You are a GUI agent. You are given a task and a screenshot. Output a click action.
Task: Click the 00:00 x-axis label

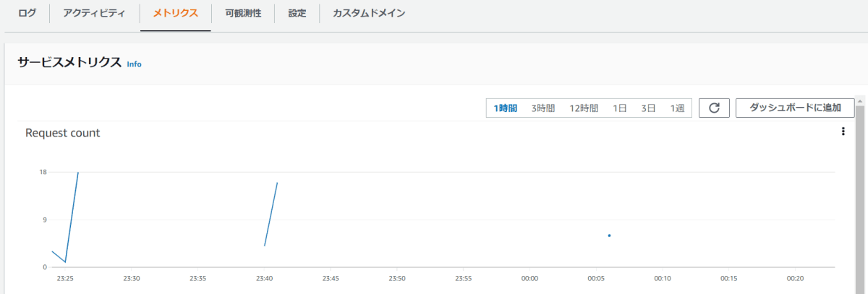(529, 278)
